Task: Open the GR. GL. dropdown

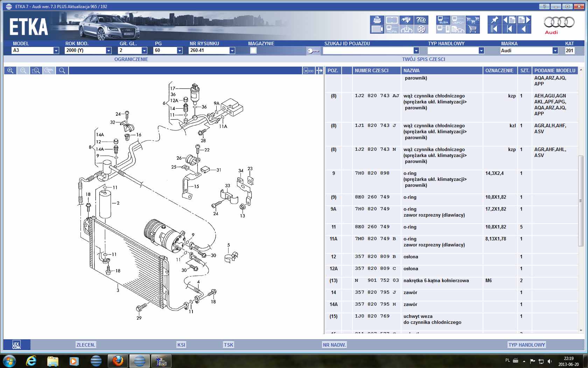Action: tap(144, 50)
